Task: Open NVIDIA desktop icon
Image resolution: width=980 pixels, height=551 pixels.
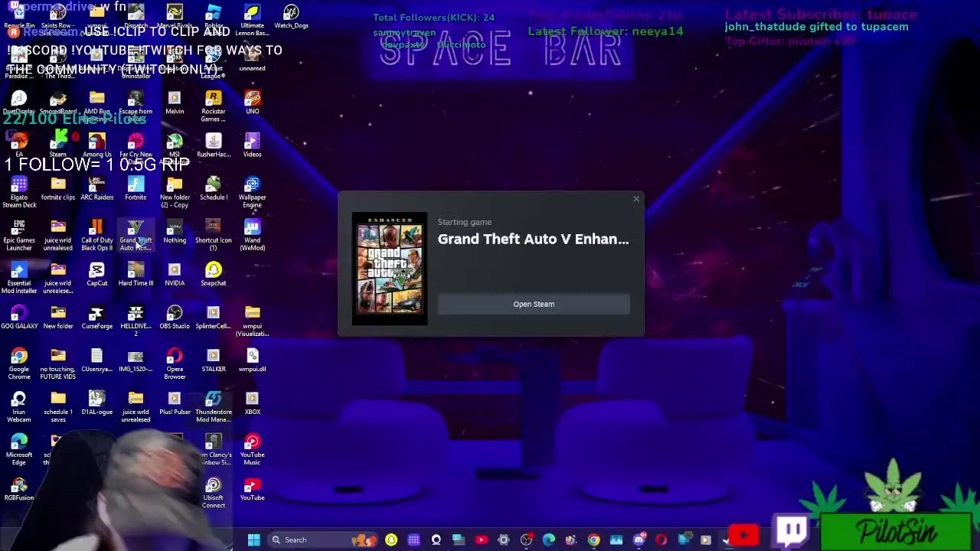Action: [x=175, y=273]
